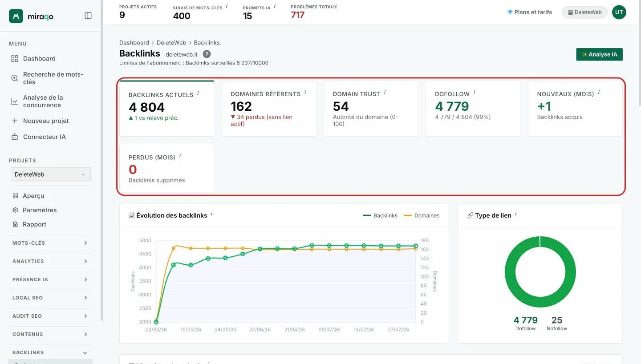Click the miraqo logo icon

16,16
